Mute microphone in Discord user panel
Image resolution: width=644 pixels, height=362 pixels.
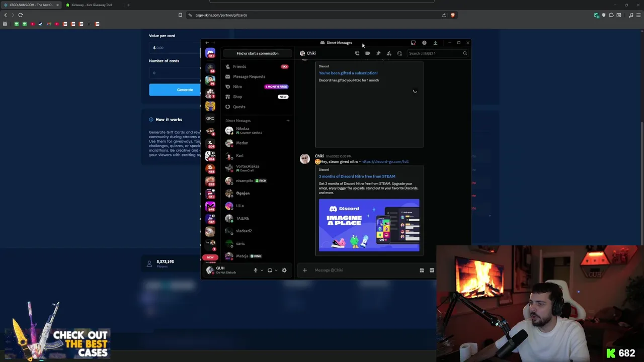coord(256,270)
